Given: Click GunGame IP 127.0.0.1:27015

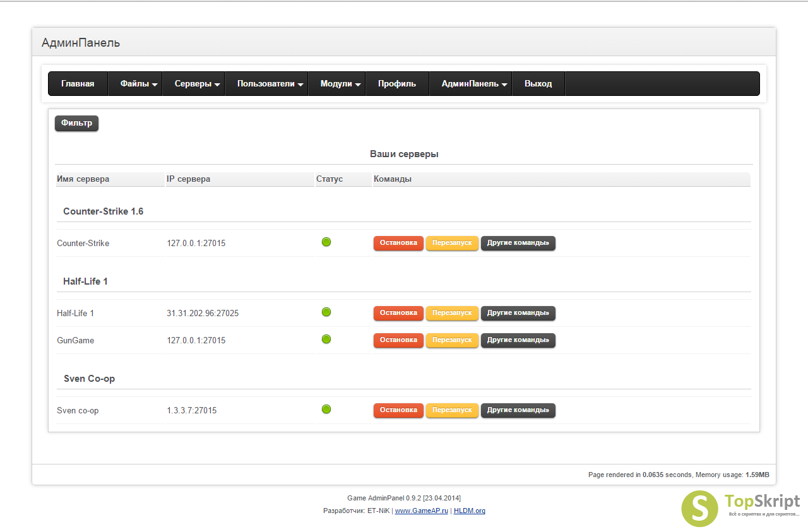Looking at the screenshot, I should (196, 341).
